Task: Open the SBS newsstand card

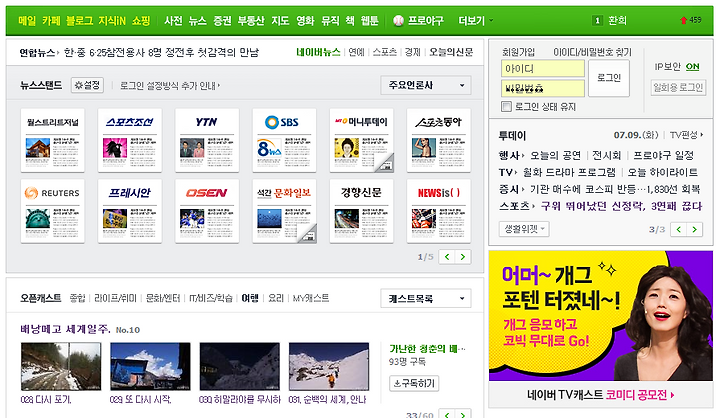Action: [x=284, y=141]
